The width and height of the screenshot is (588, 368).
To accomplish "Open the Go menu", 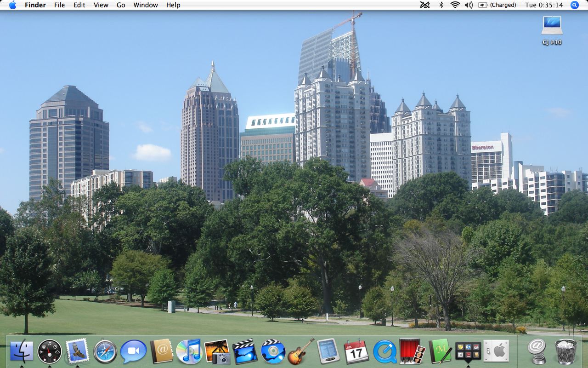I will coord(121,5).
